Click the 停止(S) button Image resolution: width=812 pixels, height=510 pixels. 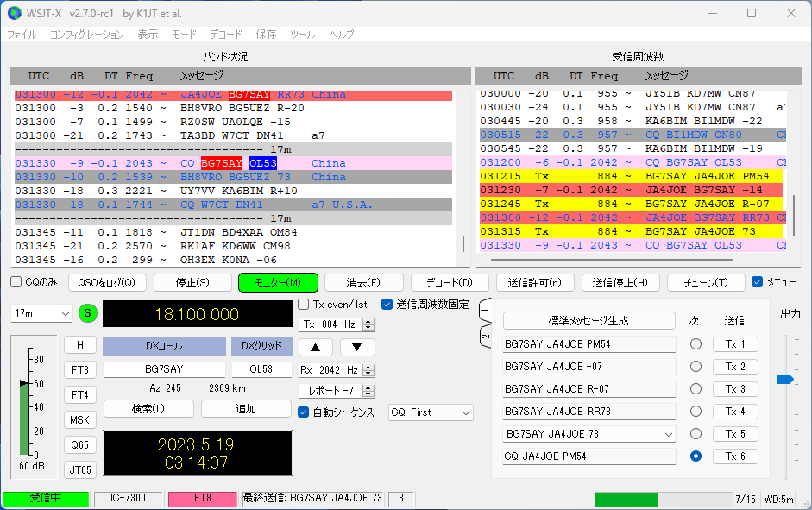click(x=192, y=283)
